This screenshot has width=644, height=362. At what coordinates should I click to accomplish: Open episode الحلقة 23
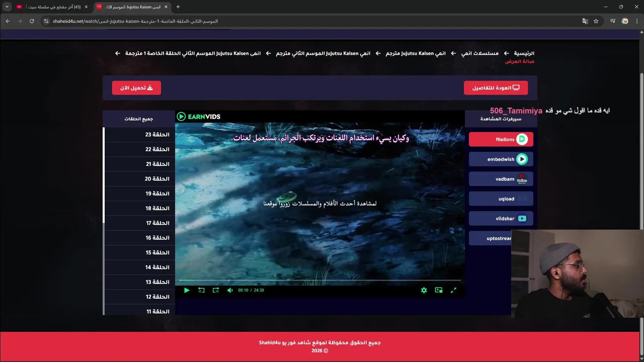pyautogui.click(x=139, y=135)
